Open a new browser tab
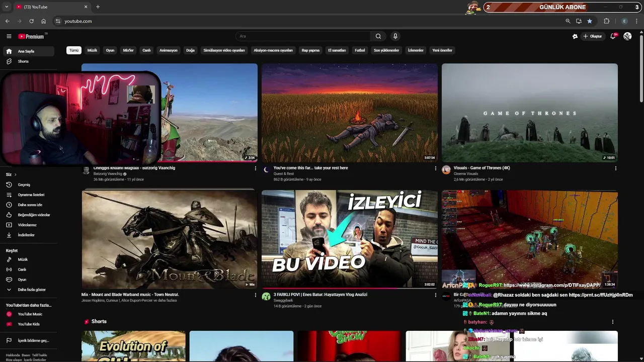644x362 pixels. pos(98,7)
